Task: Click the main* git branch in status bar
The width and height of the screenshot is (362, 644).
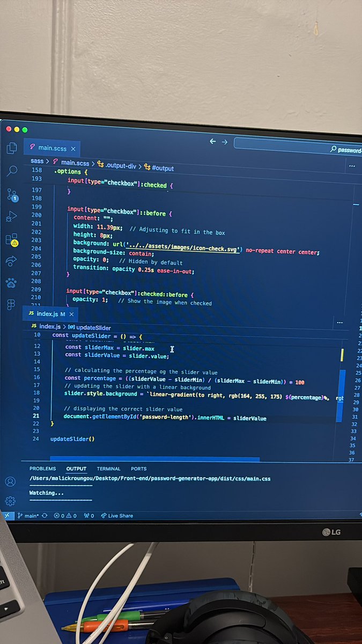Action: click(28, 516)
